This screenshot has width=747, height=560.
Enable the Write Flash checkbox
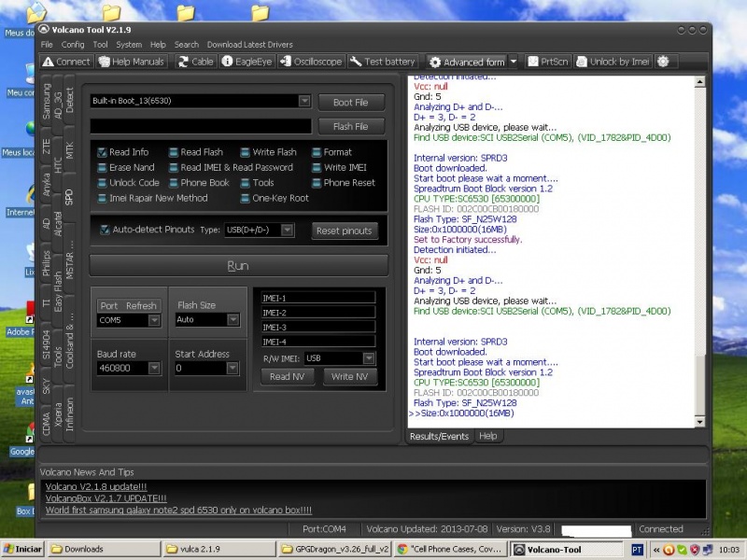(245, 152)
